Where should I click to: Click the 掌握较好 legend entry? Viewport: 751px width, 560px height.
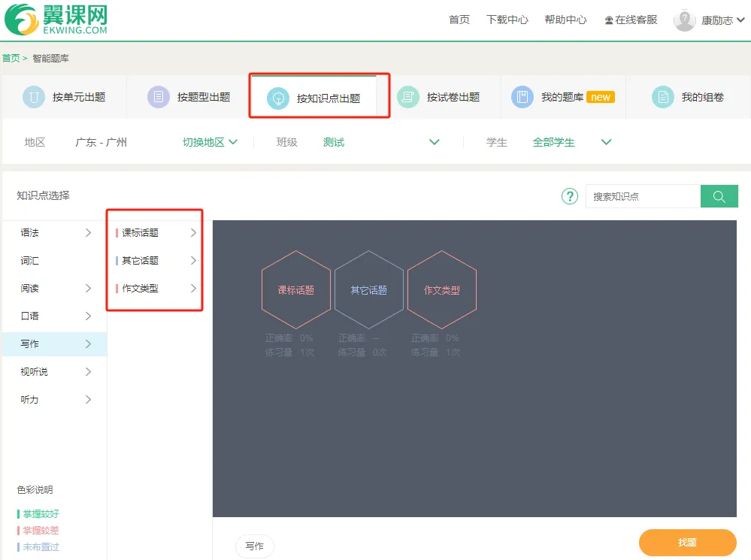[38, 514]
